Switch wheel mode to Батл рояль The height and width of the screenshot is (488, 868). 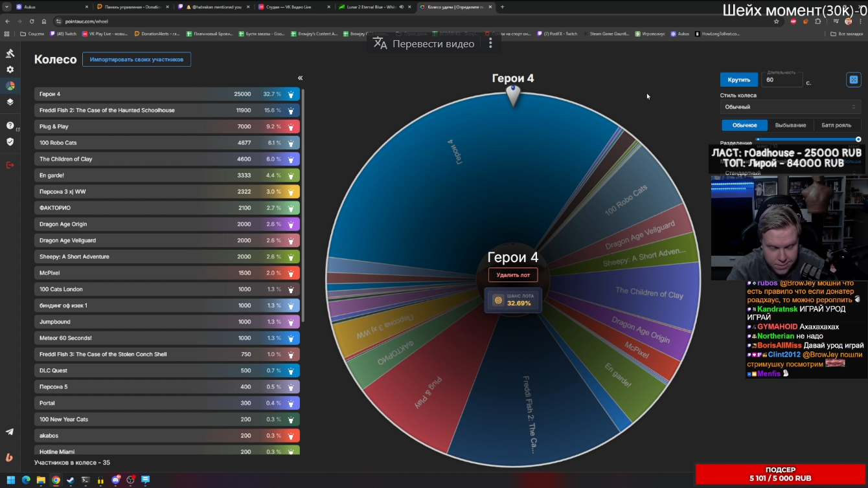tap(836, 126)
